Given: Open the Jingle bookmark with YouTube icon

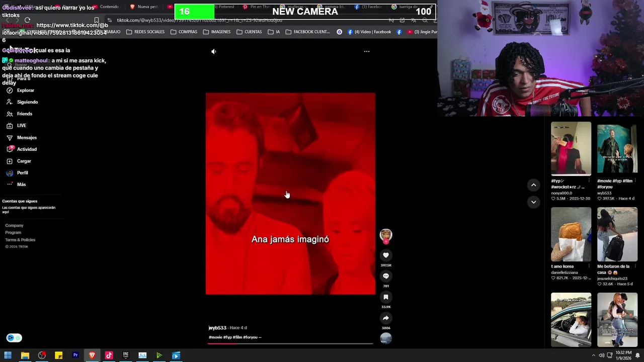Looking at the screenshot, I should (423, 32).
